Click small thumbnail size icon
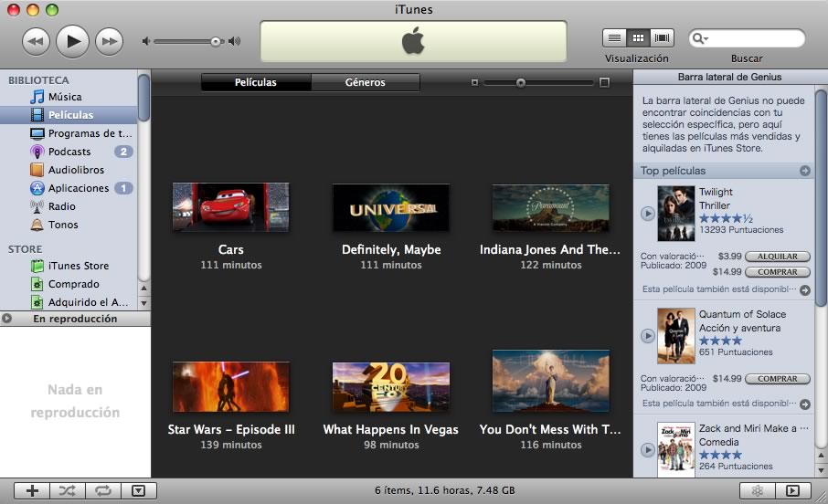The width and height of the screenshot is (828, 504). tap(474, 83)
